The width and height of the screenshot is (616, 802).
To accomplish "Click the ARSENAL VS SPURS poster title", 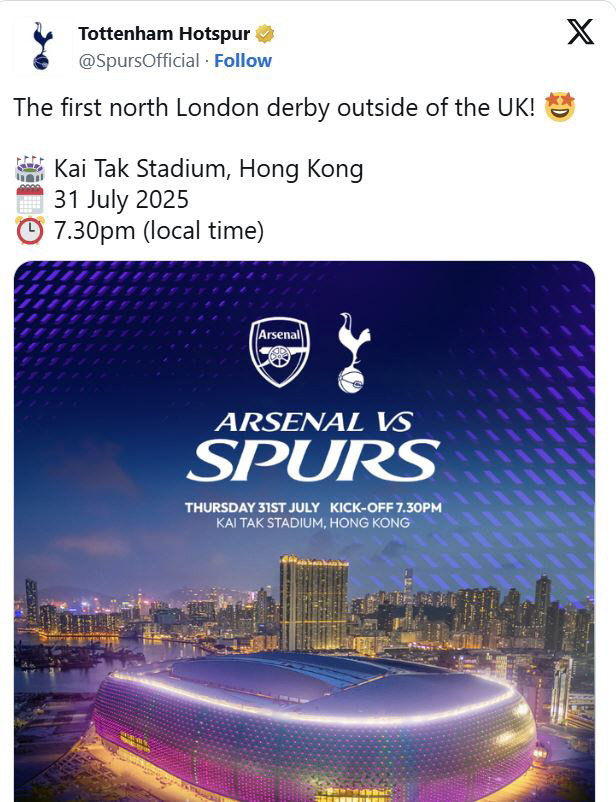I will coord(313,447).
